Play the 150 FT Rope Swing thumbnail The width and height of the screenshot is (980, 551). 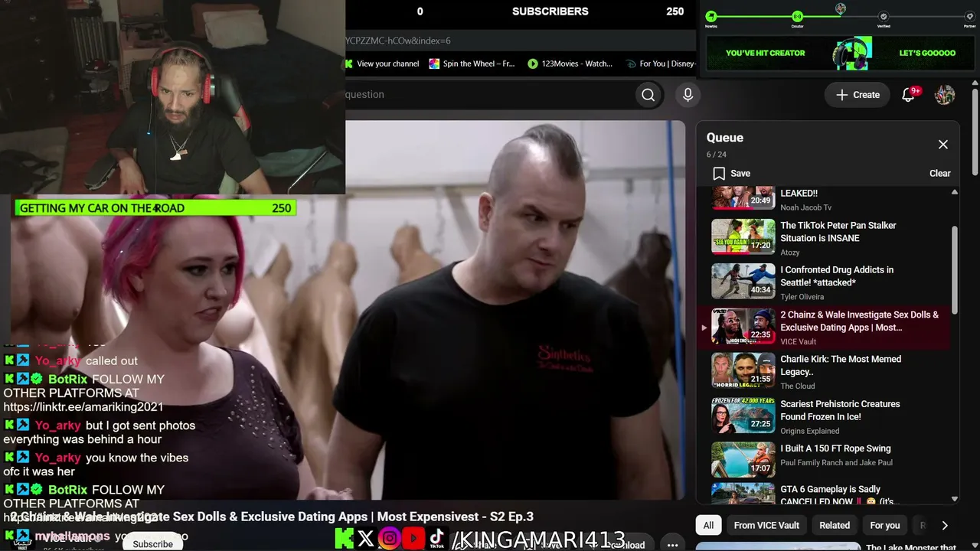743,461
